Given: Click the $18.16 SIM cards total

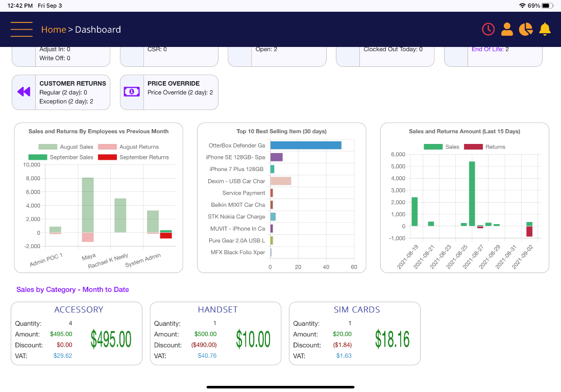Looking at the screenshot, I should (x=392, y=339).
